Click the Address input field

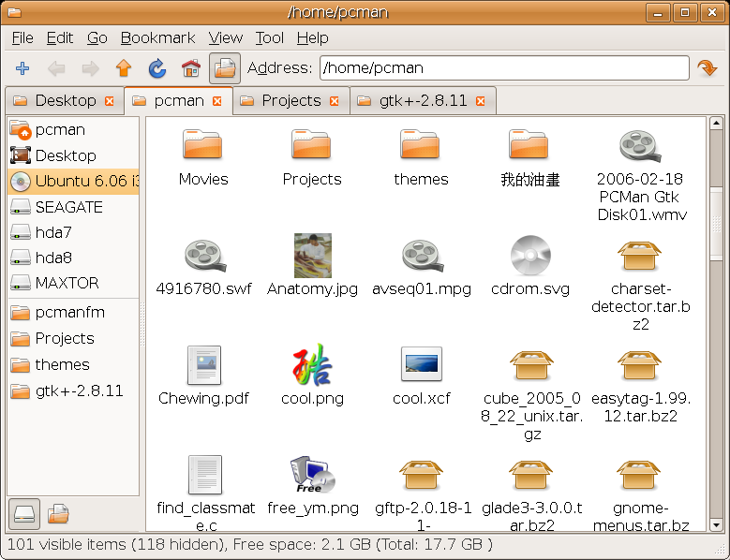501,68
